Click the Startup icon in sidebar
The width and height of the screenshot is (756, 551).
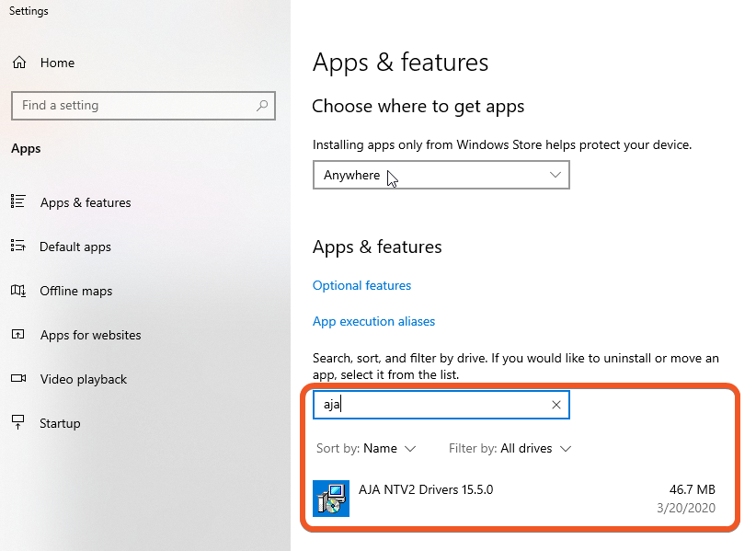[x=17, y=423]
